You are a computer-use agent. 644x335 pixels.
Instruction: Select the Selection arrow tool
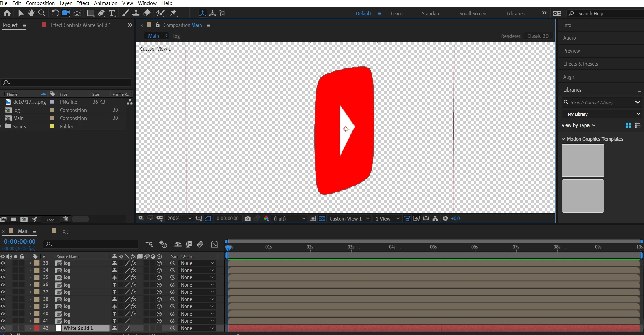tap(21, 13)
